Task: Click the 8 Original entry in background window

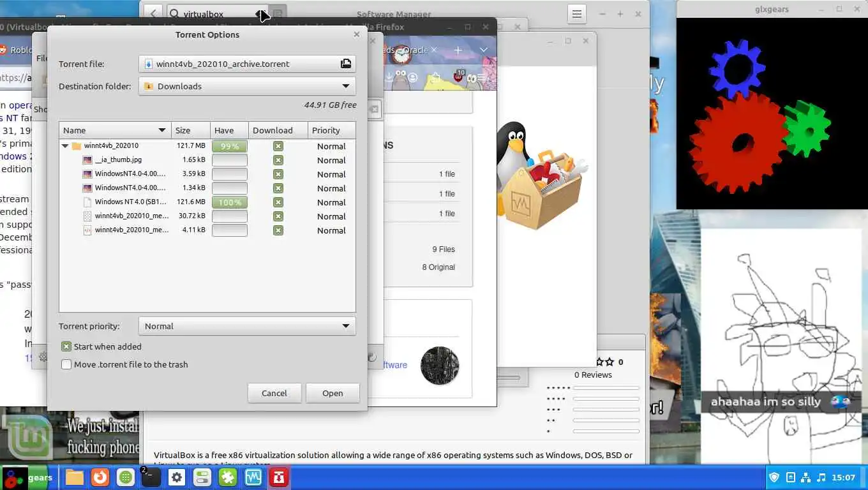Action: [x=438, y=267]
